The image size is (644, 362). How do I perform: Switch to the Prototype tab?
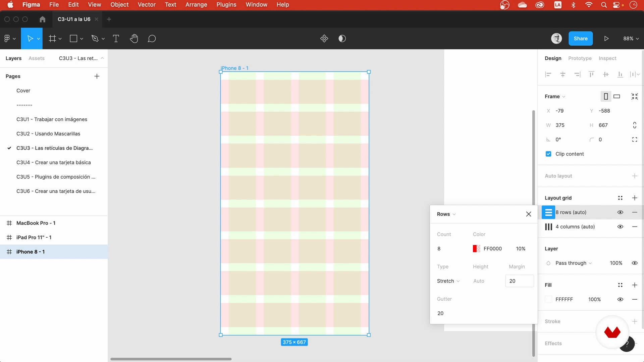tap(580, 58)
